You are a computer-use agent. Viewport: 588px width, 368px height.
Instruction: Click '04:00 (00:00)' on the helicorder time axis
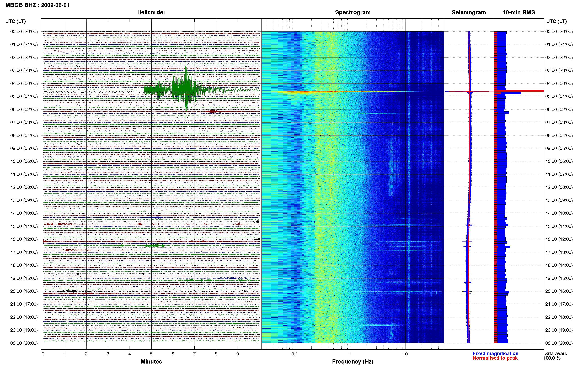tap(24, 83)
